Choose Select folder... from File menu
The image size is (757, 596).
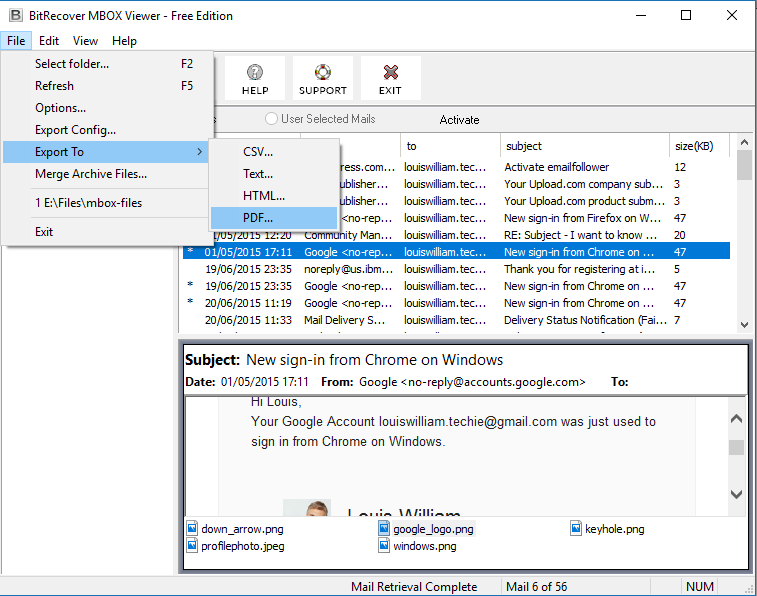click(107, 64)
